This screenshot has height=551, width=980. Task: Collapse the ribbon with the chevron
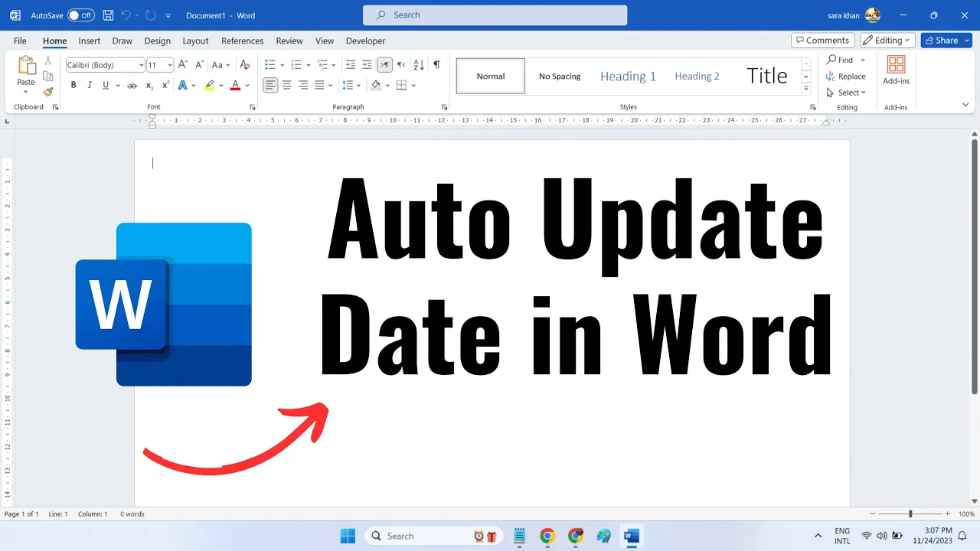[965, 104]
